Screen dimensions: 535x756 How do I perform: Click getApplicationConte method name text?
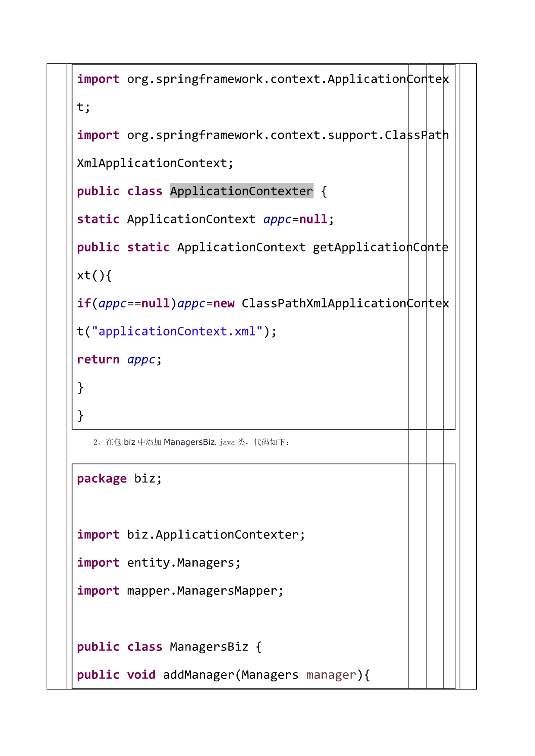[x=380, y=248]
